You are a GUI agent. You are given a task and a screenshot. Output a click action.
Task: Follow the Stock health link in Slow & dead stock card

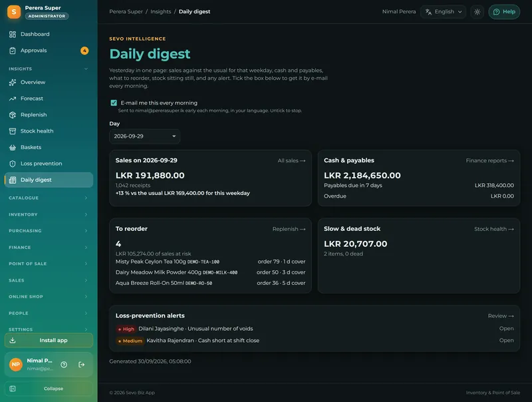pyautogui.click(x=494, y=229)
